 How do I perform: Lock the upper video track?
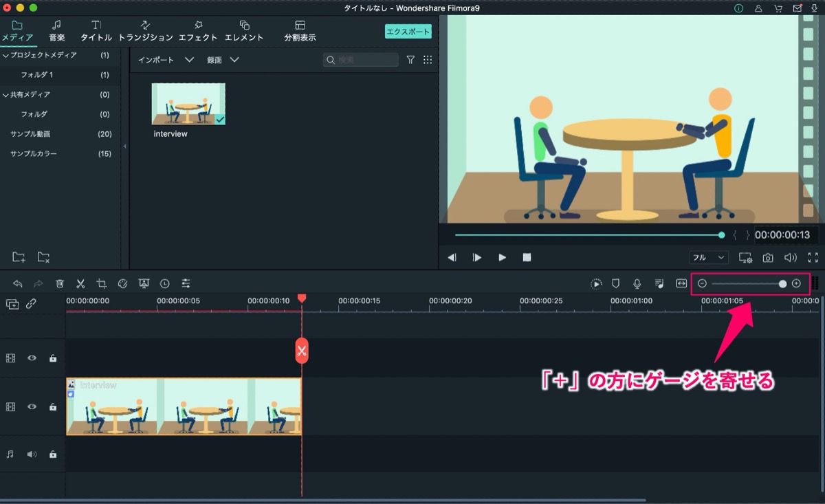[x=53, y=358]
